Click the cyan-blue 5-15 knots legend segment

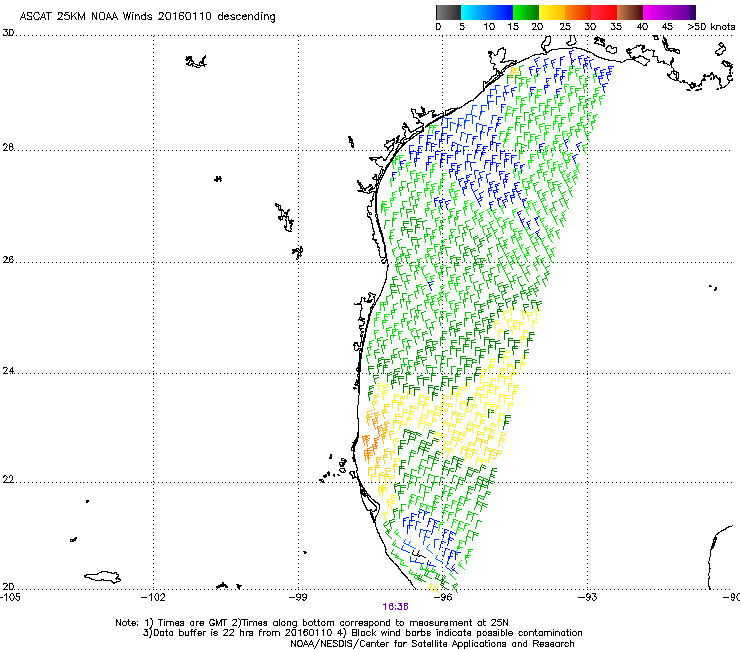pyautogui.click(x=487, y=12)
